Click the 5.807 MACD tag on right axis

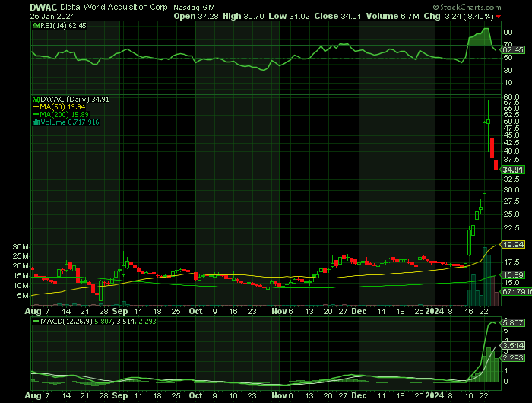(513, 322)
